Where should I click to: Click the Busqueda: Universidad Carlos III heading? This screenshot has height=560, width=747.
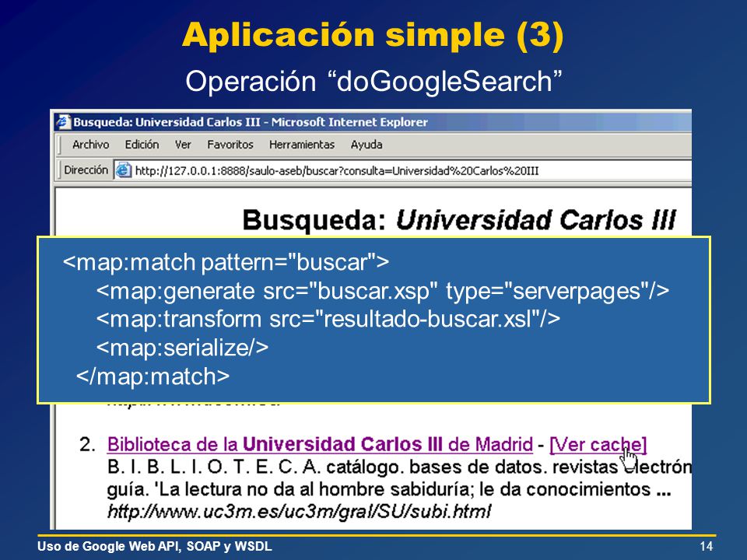[459, 220]
